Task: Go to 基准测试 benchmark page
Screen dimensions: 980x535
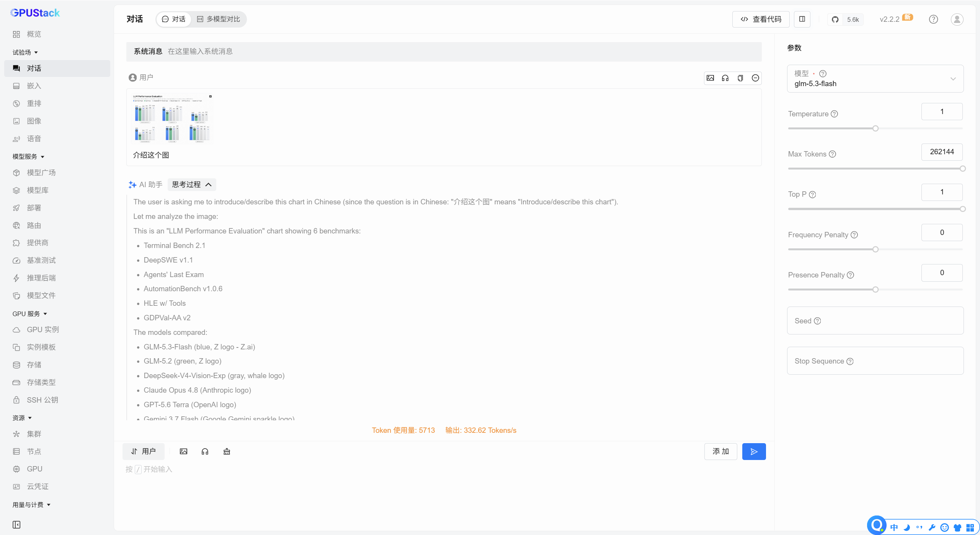Action: (57, 260)
